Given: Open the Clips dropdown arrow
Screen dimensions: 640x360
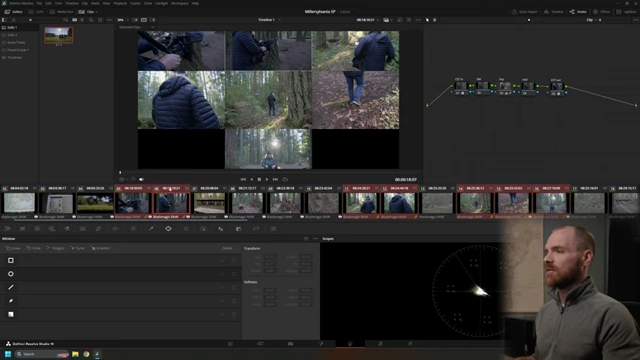Looking at the screenshot, I should [x=96, y=12].
